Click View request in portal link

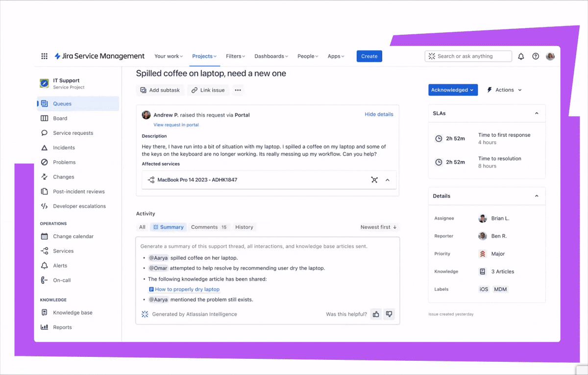pos(176,125)
